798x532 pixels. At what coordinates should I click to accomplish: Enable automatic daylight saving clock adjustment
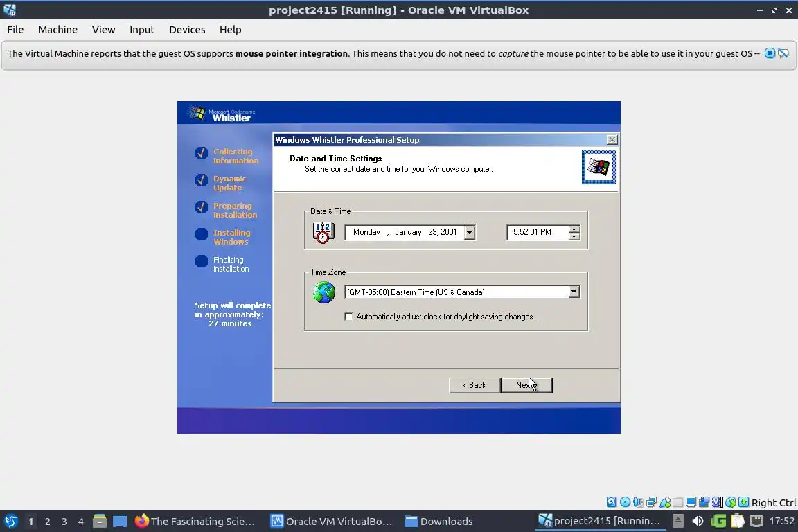tap(348, 317)
